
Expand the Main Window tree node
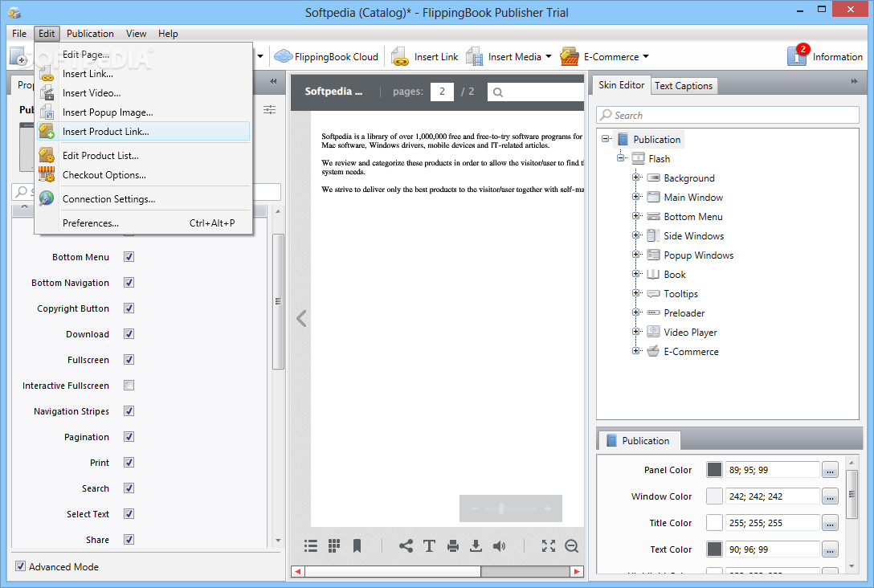coord(635,197)
